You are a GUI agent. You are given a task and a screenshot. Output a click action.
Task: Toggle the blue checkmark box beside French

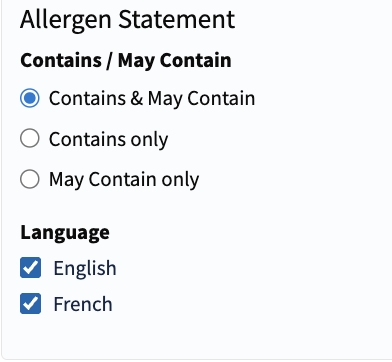point(30,304)
